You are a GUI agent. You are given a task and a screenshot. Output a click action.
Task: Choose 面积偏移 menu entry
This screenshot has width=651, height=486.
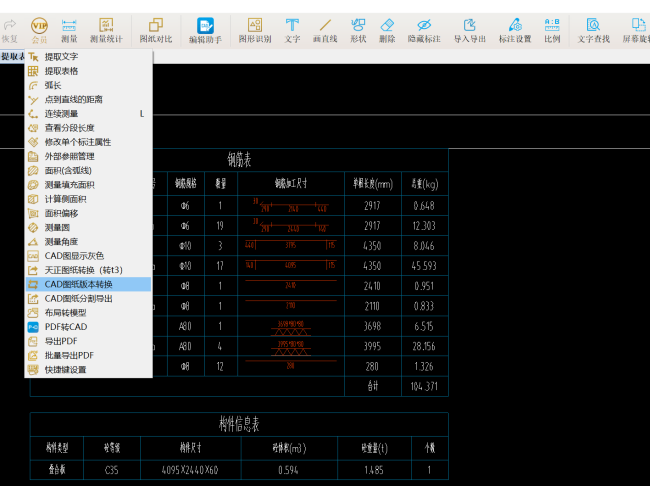88,213
